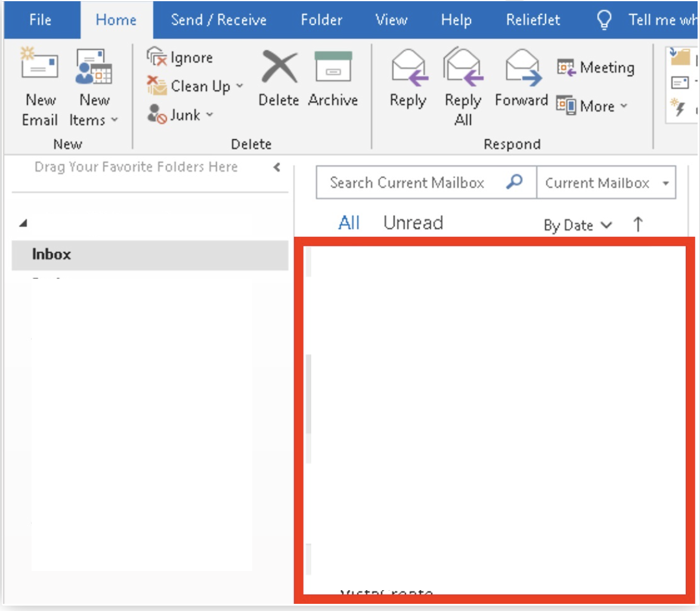Expand the More respond options
700x611 pixels.
coord(593,106)
